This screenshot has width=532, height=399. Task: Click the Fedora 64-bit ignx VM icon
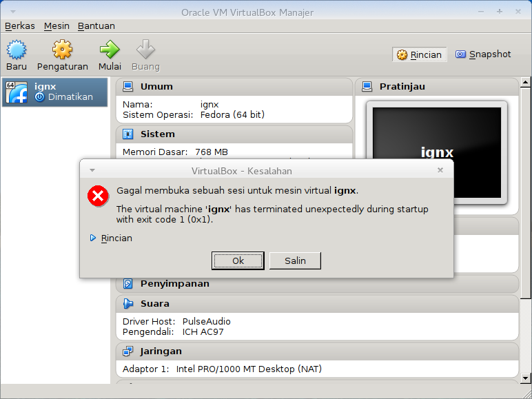pyautogui.click(x=17, y=92)
